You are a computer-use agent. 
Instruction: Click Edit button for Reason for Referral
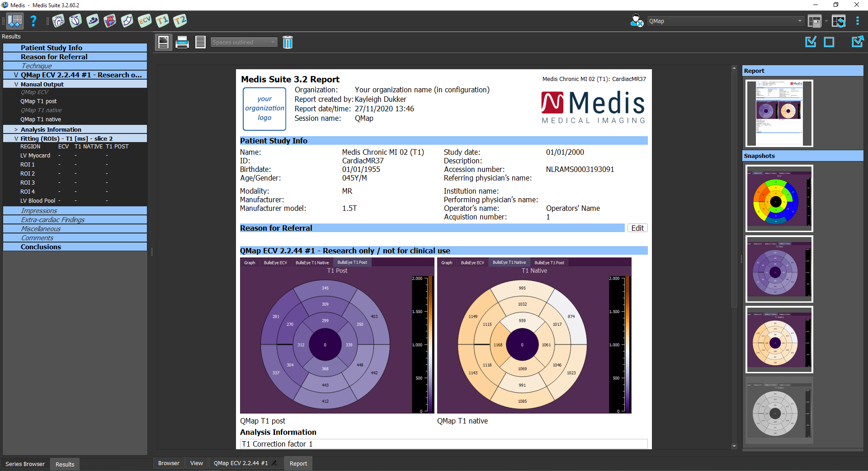637,228
